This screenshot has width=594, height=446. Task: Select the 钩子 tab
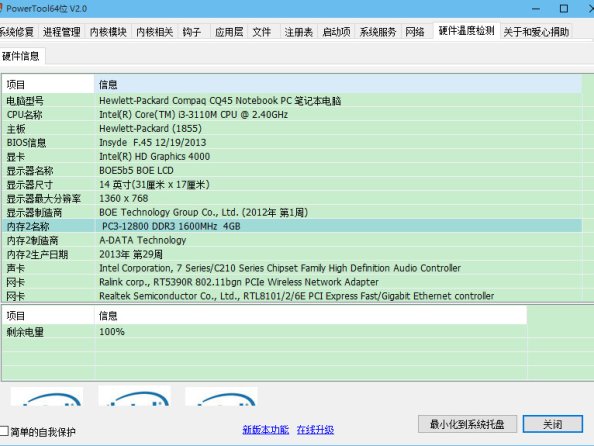coord(192,32)
